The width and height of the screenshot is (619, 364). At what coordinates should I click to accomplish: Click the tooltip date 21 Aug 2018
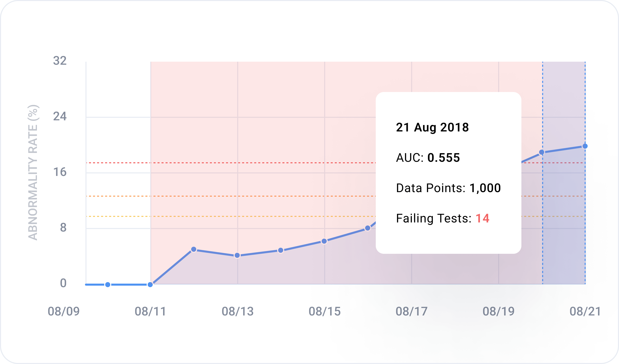(432, 127)
